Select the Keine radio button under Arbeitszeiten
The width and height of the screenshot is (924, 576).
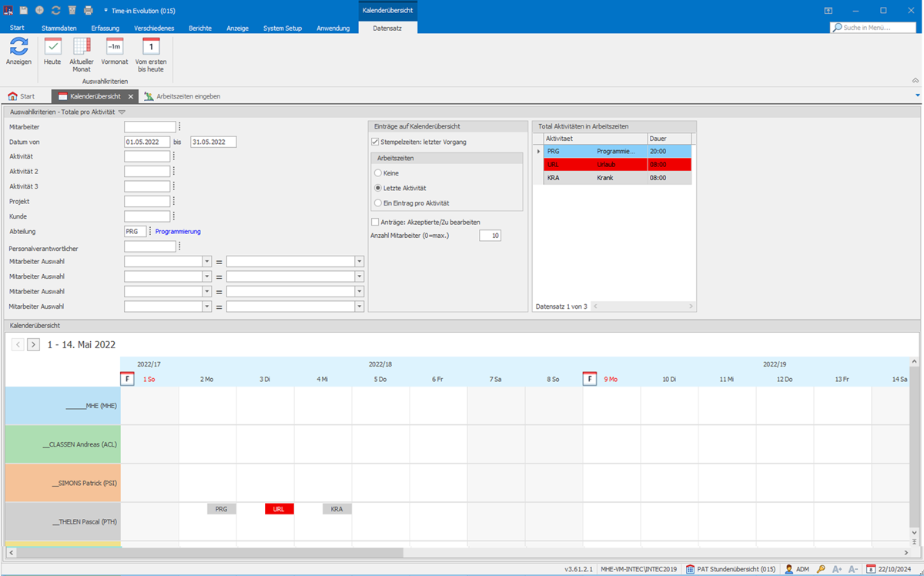377,172
